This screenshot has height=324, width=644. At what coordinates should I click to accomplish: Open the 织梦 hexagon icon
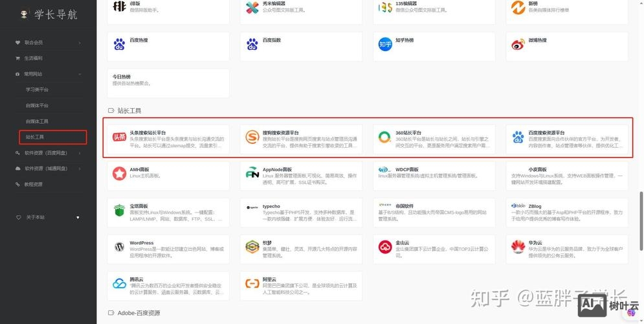pos(252,247)
